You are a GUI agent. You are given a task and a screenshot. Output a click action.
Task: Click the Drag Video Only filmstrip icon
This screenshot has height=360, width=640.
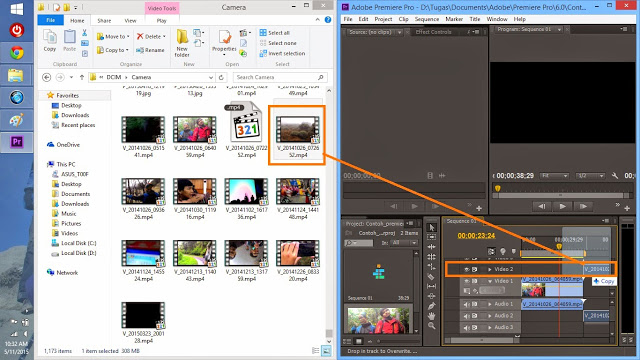point(430,176)
